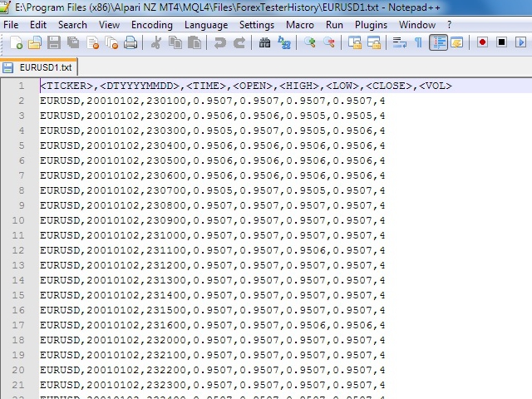This screenshot has height=399, width=532.
Task: Start macro recording with red dot
Action: tap(482, 42)
